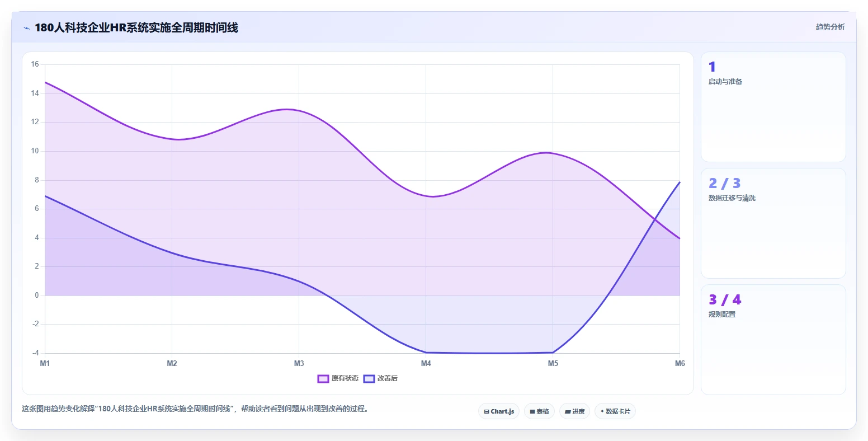Click the M3 axis label

click(x=299, y=364)
